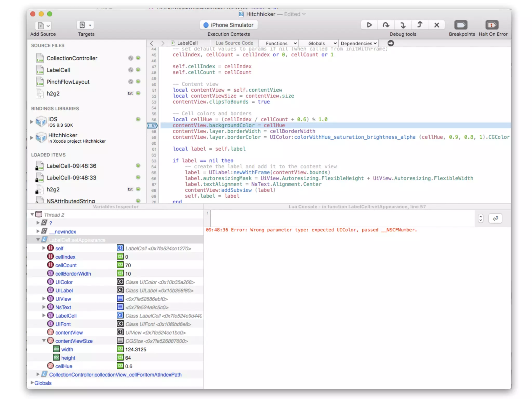Click the Continue (play) debug button
The height and width of the screenshot is (399, 532).
pos(369,25)
